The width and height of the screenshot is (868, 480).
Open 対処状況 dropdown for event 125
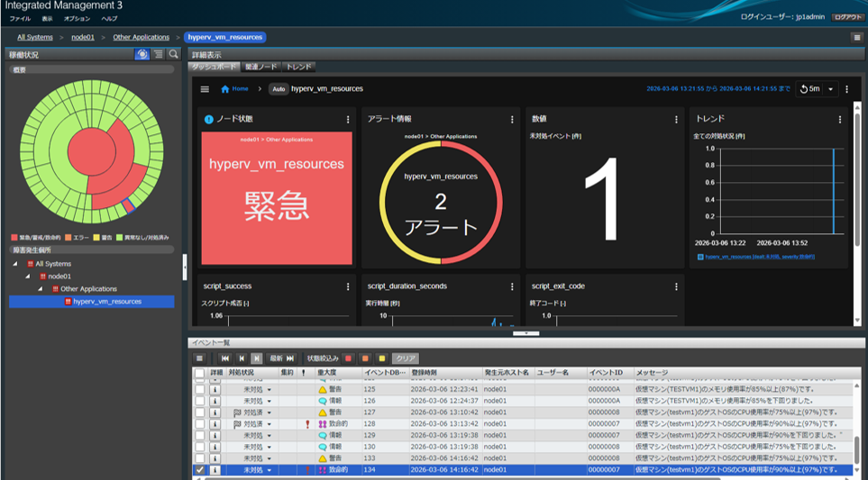pos(270,390)
